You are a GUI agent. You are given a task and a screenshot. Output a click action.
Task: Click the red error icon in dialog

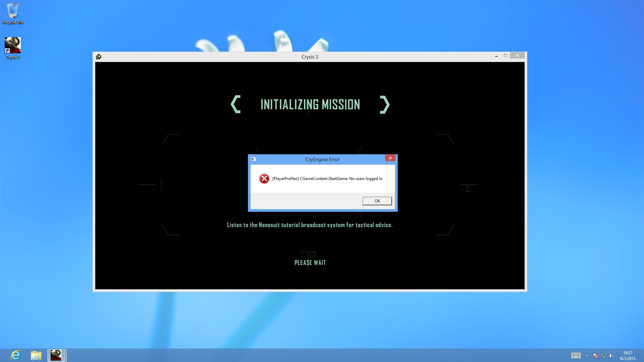[264, 179]
